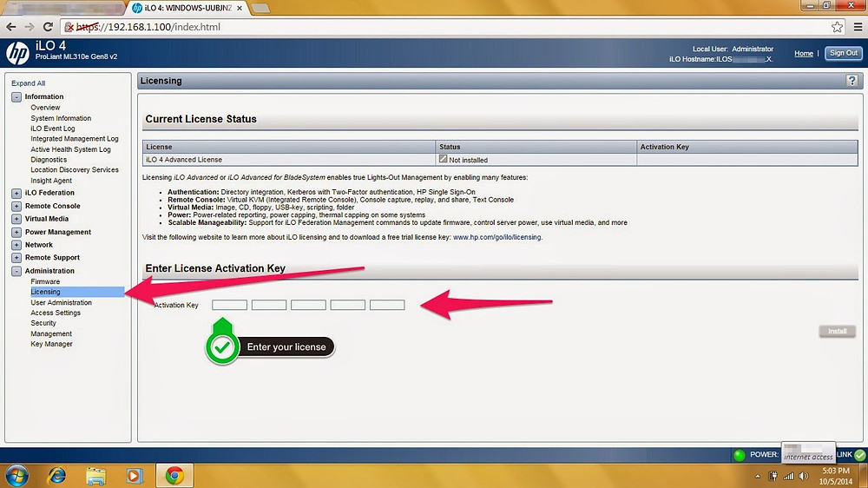This screenshot has width=868, height=488.
Task: Click the browser address bar URL
Action: coord(148,27)
